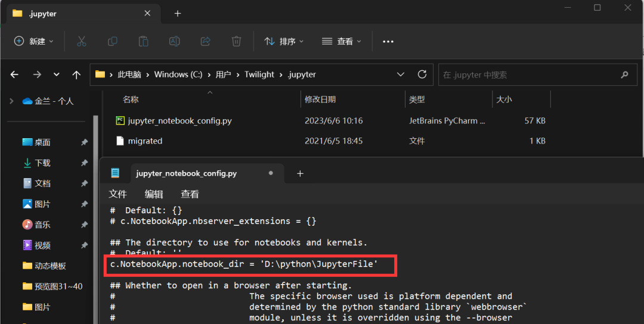Close the .jupyter Explorer tab
The width and height of the screenshot is (644, 324).
(x=147, y=14)
